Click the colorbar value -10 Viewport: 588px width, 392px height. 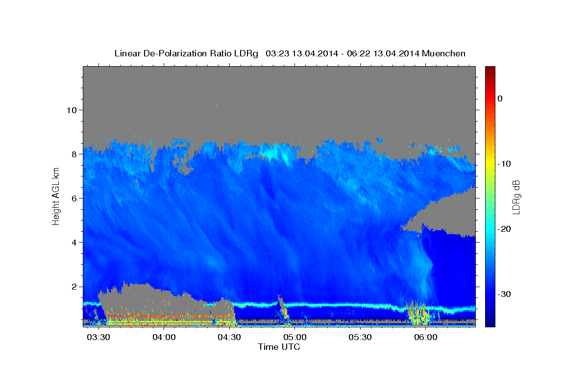pos(504,164)
